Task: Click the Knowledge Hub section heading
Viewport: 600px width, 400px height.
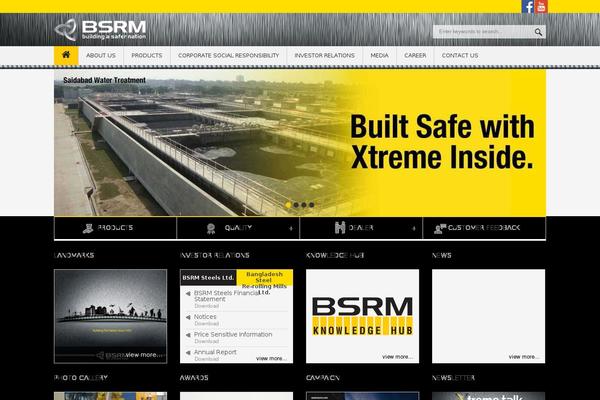Action: pos(335,255)
